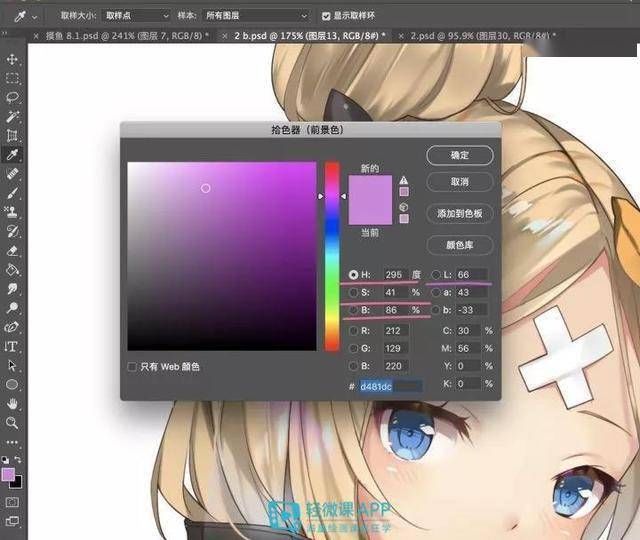Select the History Brush tool
640x540 pixels.
(x=12, y=231)
